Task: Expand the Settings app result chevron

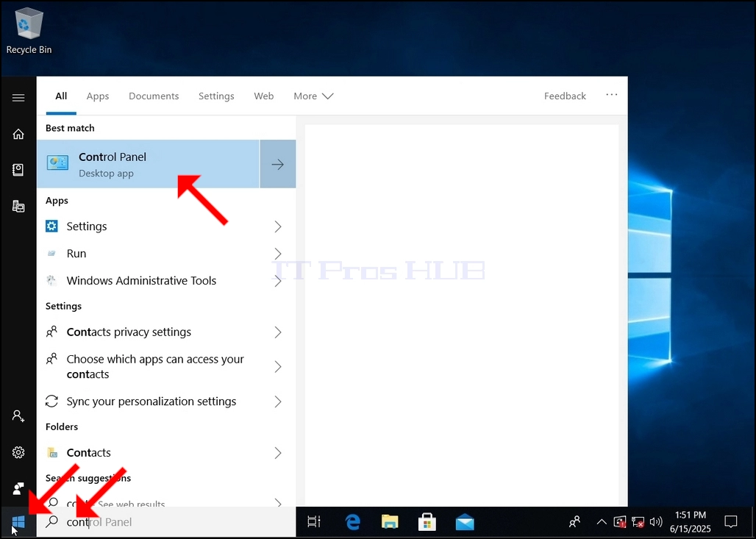Action: pyautogui.click(x=278, y=226)
